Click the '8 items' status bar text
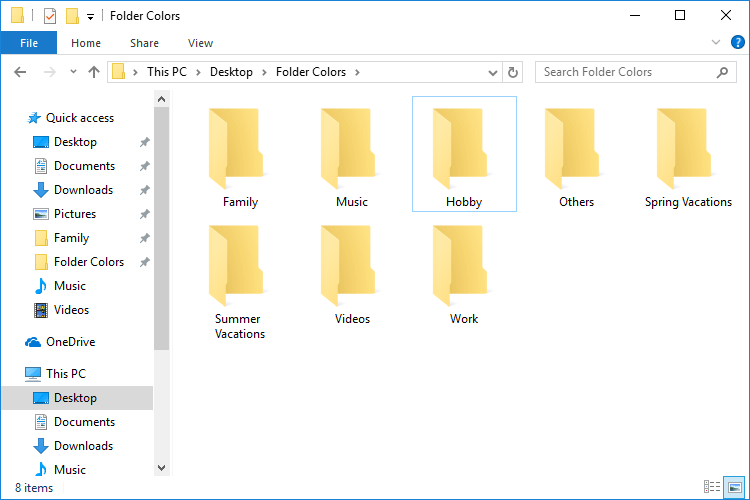 34,488
